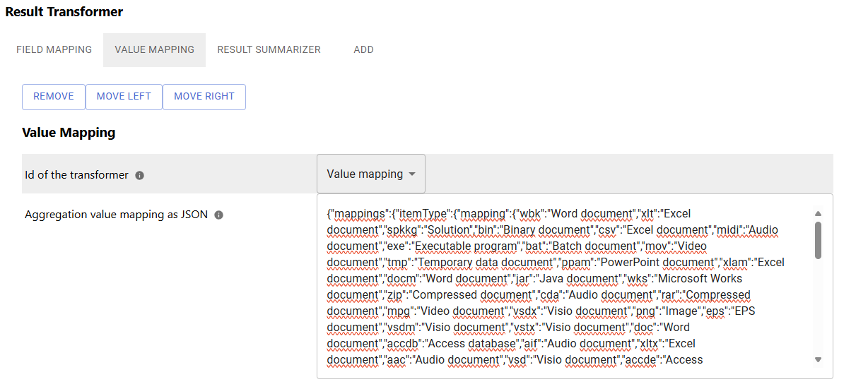This screenshot has height=389, width=868.
Task: Click the Value Mapping section heading
Action: click(x=69, y=133)
